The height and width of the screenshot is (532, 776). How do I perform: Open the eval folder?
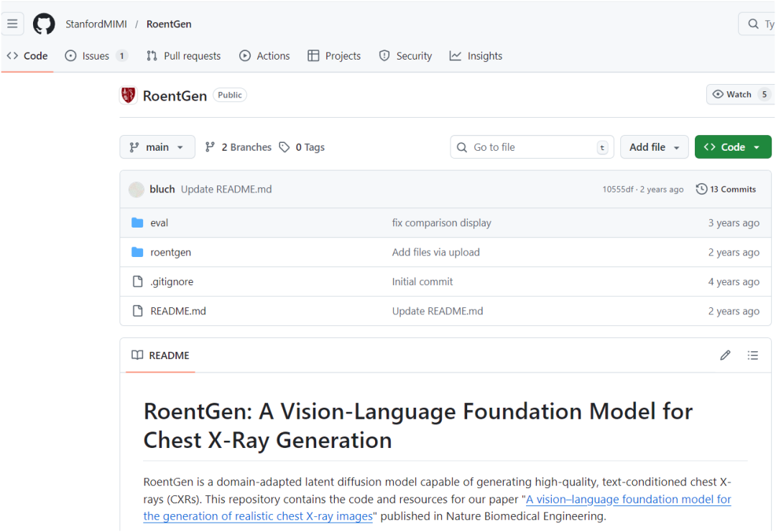point(159,223)
